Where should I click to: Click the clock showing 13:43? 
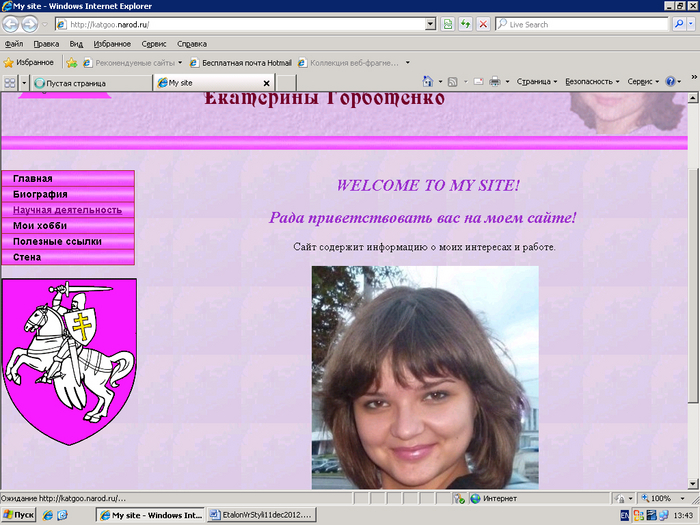pos(683,516)
